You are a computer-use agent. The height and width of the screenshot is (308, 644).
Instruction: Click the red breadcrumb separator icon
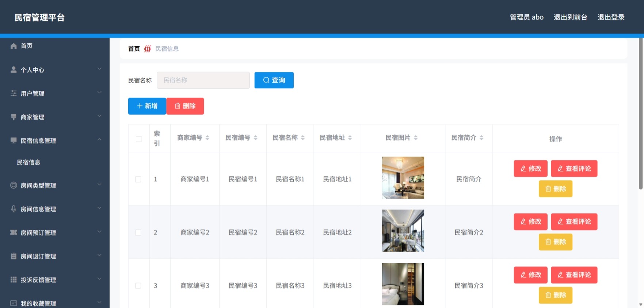(x=148, y=49)
